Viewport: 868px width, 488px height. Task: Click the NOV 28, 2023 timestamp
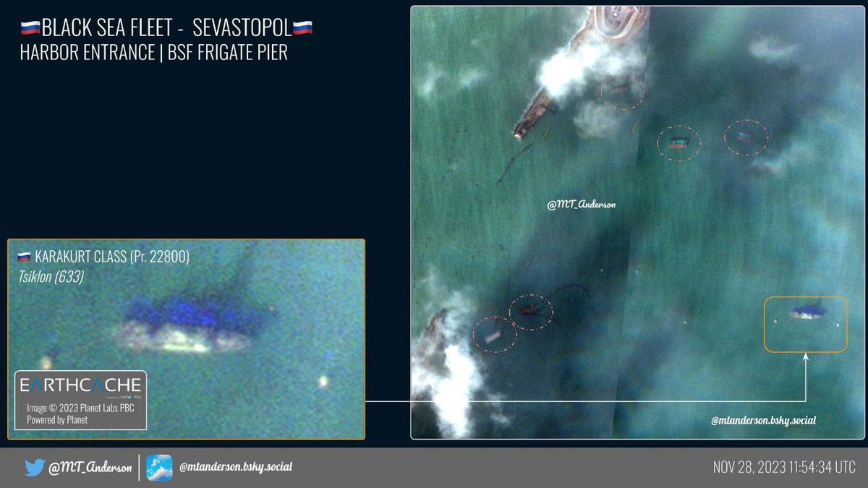pos(784,467)
